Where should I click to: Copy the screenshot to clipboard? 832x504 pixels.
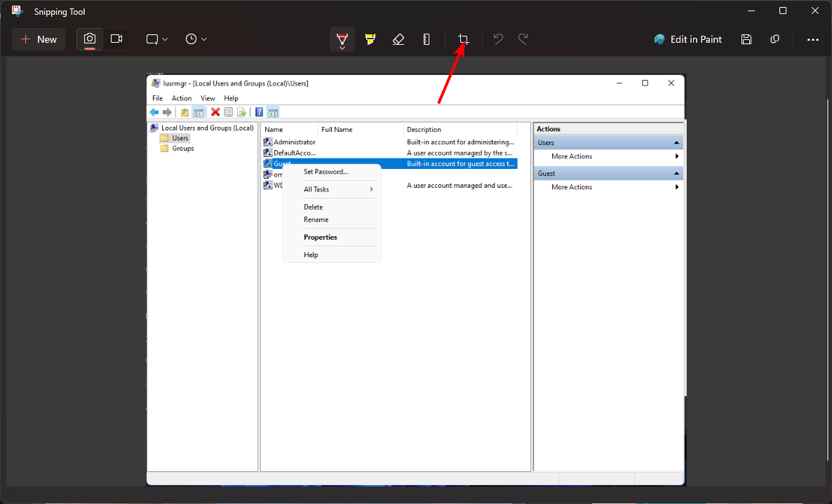click(774, 39)
